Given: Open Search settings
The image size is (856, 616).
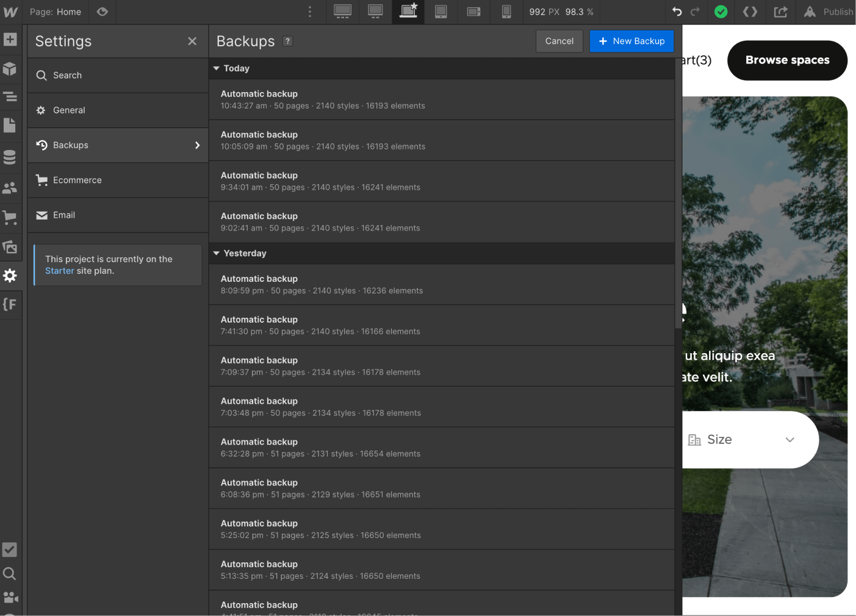Looking at the screenshot, I should 118,76.
